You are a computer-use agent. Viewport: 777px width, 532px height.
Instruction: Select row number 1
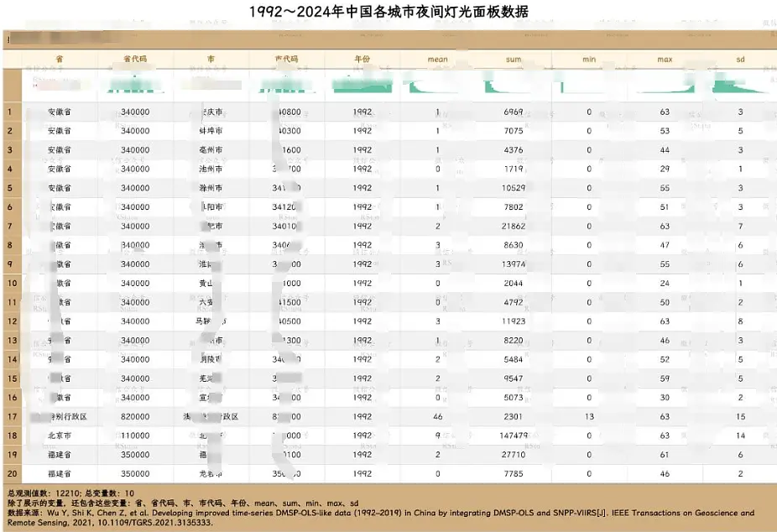tap(9, 112)
